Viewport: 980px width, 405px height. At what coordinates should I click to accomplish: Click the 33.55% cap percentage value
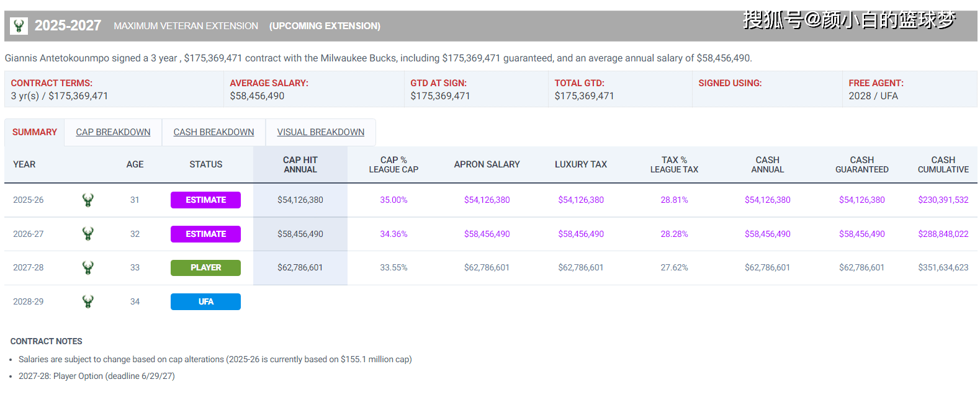[393, 267]
